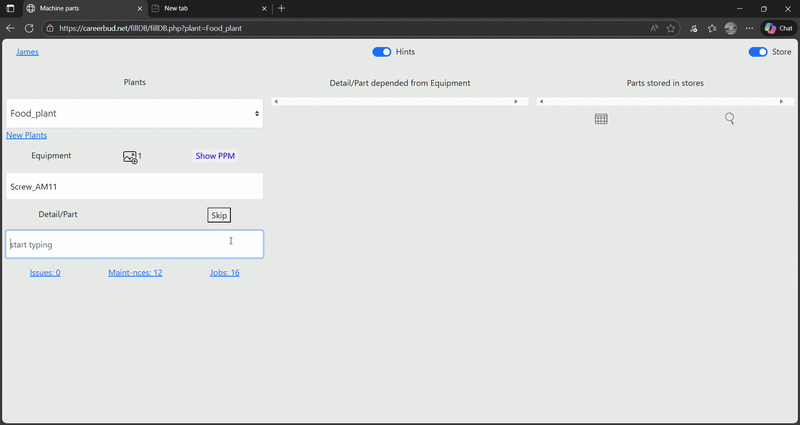
Task: Click the Show PPM link
Action: [215, 156]
